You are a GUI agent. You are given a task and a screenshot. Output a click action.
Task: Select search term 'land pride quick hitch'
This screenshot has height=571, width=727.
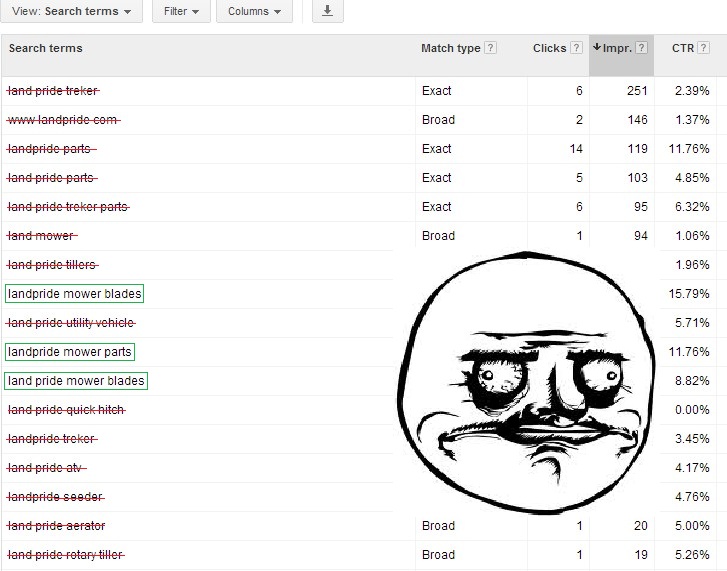66,410
